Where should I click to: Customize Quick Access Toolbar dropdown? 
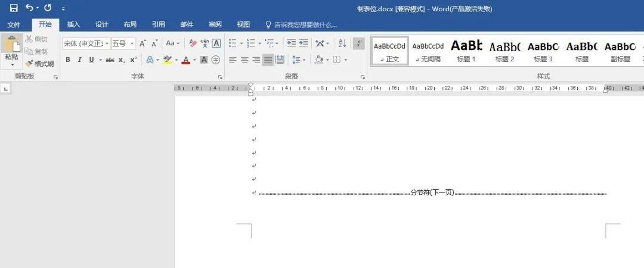coord(63,8)
